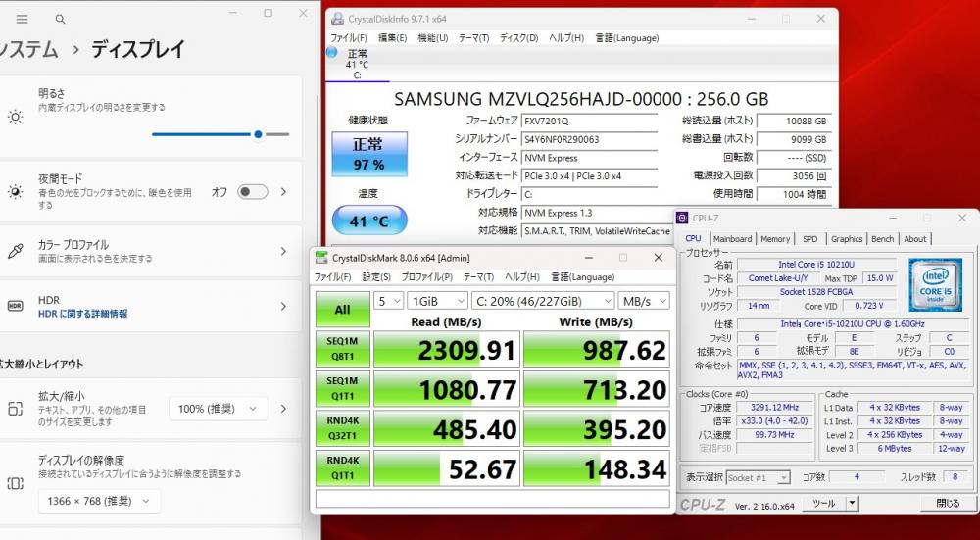Open the Settings hamburger navigation menu

click(x=22, y=20)
